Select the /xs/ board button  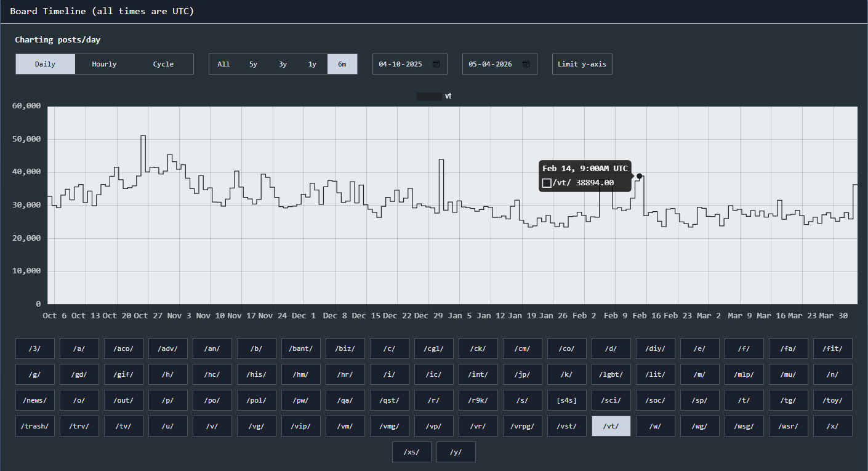point(412,452)
